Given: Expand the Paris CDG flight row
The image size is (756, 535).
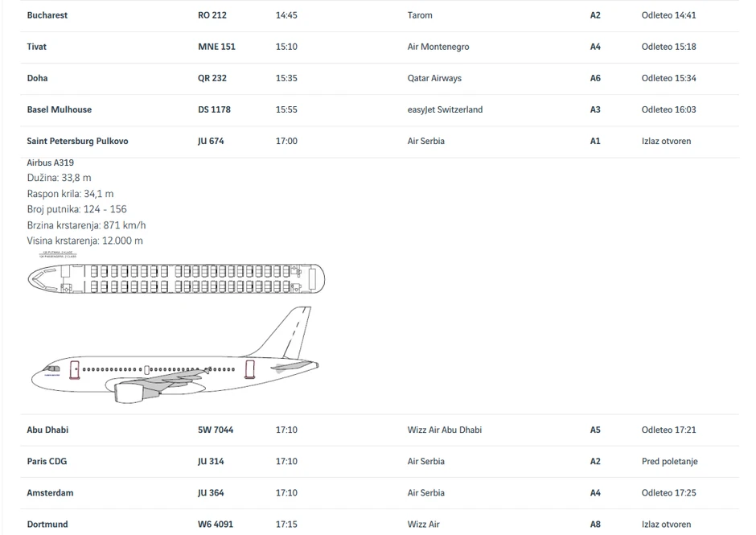Looking at the screenshot, I should coord(47,462).
